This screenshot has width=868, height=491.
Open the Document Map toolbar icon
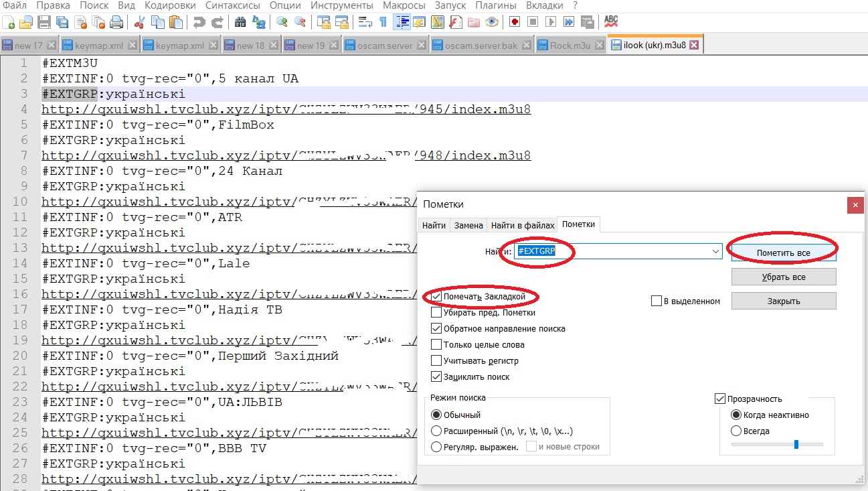(x=438, y=22)
